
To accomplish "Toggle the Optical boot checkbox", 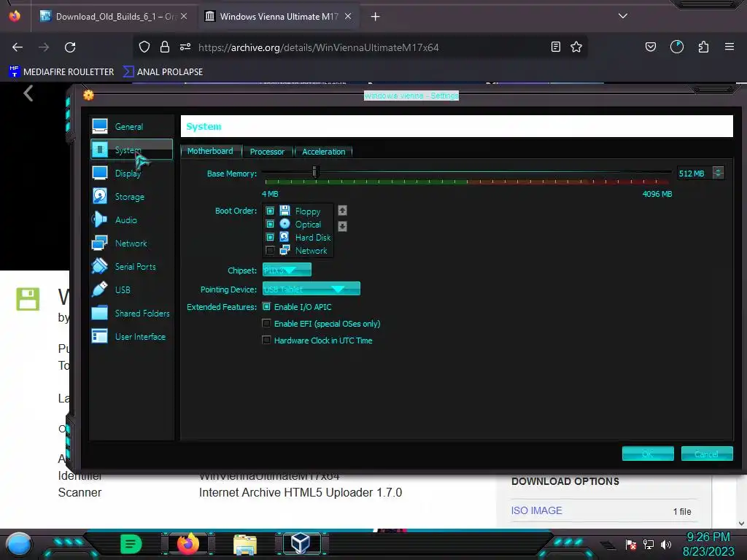I will point(270,224).
